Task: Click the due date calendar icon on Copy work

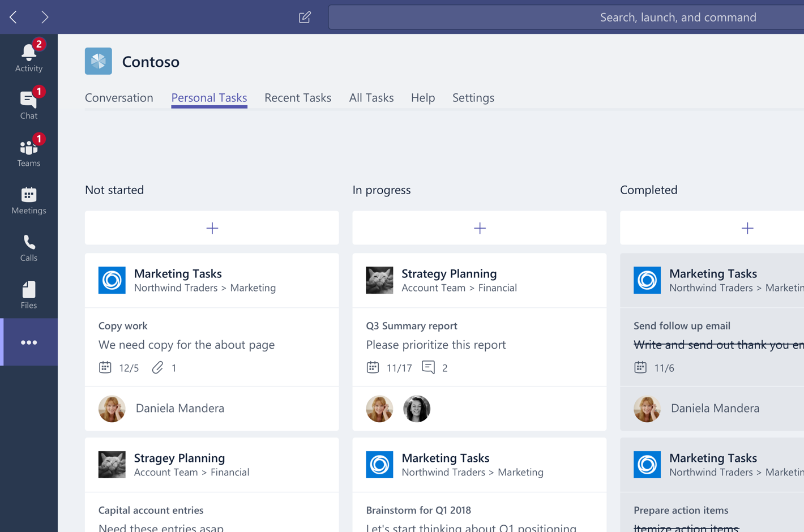Action: pyautogui.click(x=105, y=367)
